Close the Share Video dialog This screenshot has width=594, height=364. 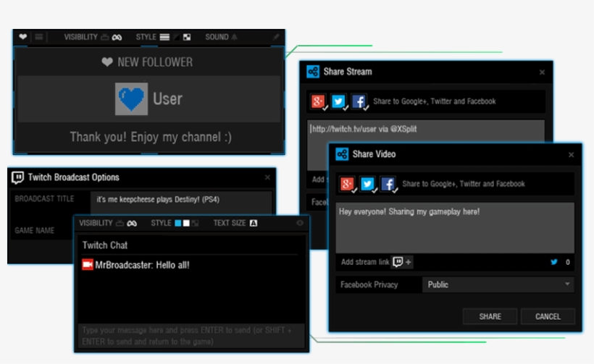point(572,154)
